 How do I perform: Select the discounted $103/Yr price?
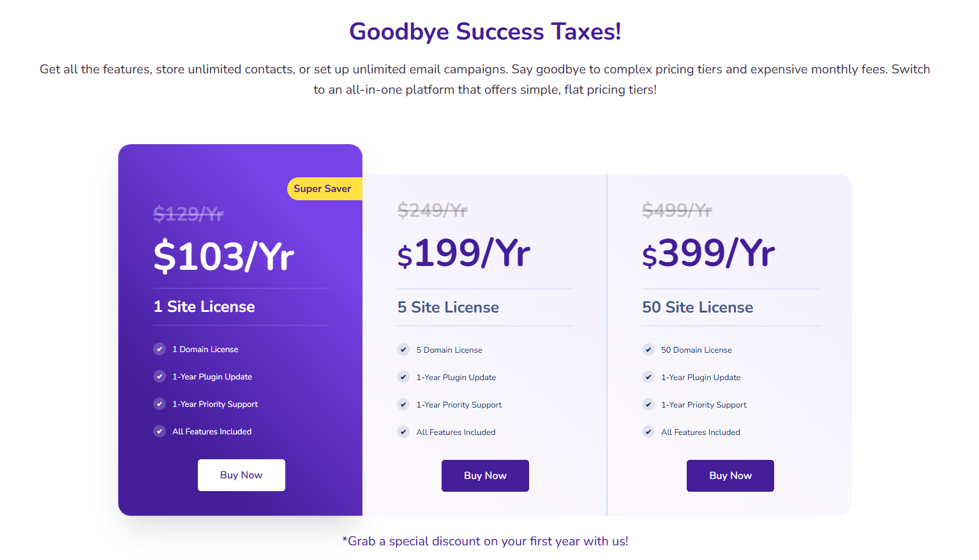coord(223,256)
